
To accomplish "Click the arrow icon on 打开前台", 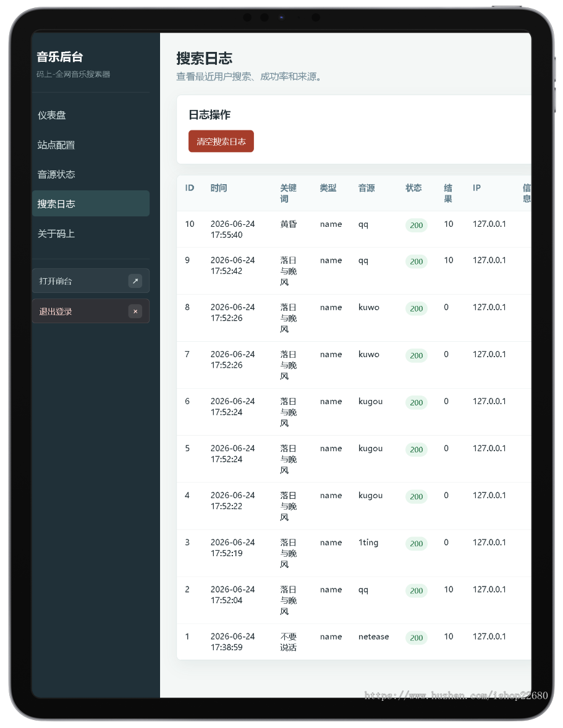I will (x=135, y=281).
